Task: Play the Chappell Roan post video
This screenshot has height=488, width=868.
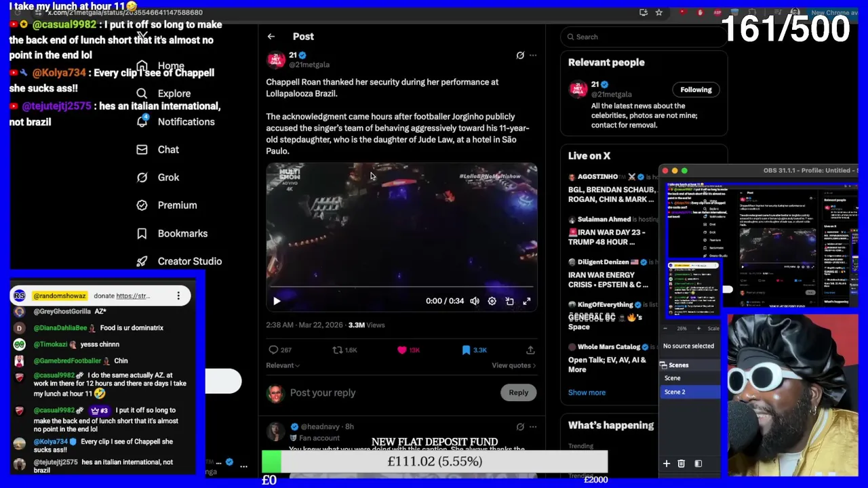Action: coord(277,301)
